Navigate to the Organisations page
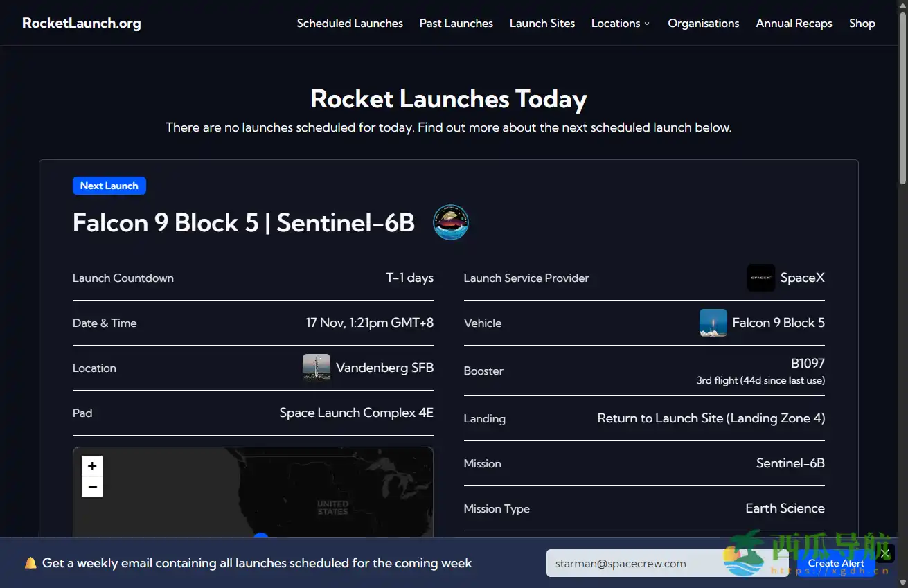 point(703,23)
